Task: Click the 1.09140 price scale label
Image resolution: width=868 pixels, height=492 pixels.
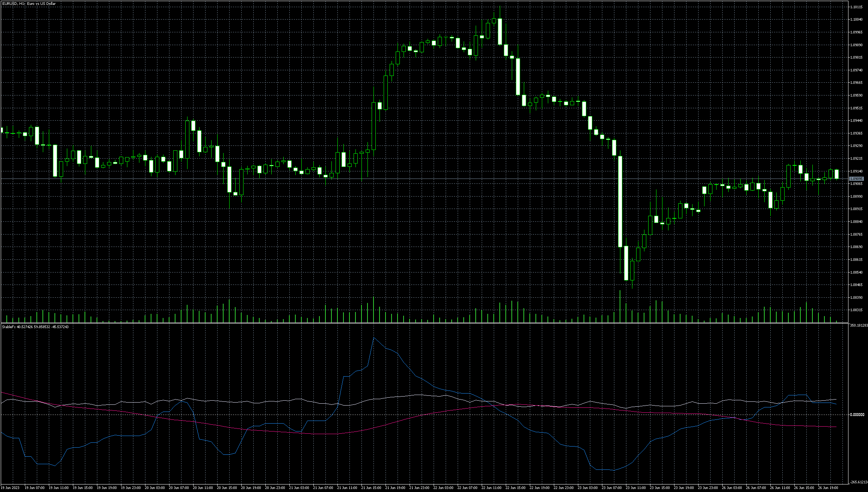Action: [856, 171]
